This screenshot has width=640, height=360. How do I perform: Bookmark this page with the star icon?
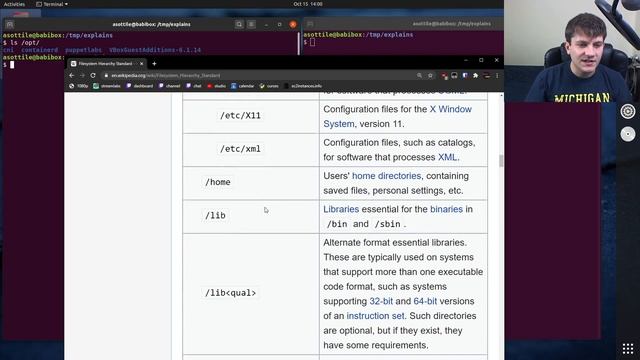point(430,76)
